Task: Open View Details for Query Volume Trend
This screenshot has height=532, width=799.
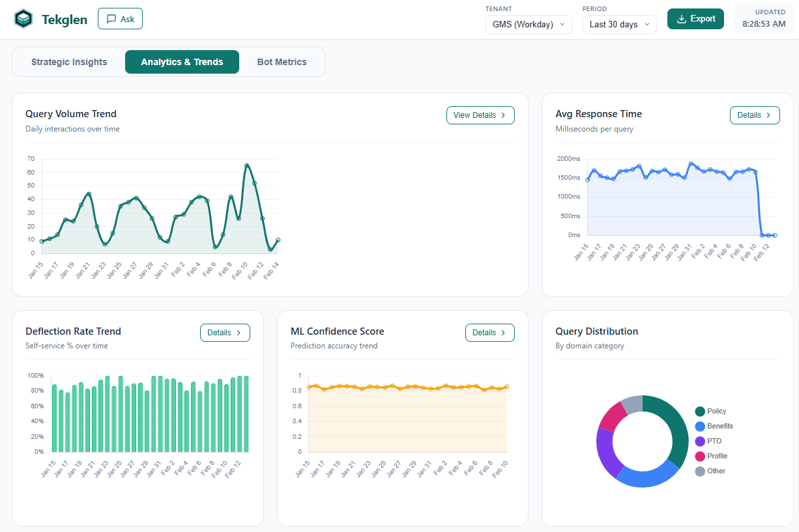Action: (480, 115)
